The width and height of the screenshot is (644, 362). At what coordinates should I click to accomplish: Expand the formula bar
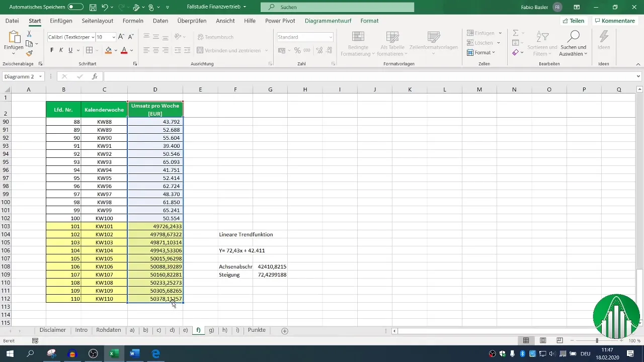coord(638,76)
